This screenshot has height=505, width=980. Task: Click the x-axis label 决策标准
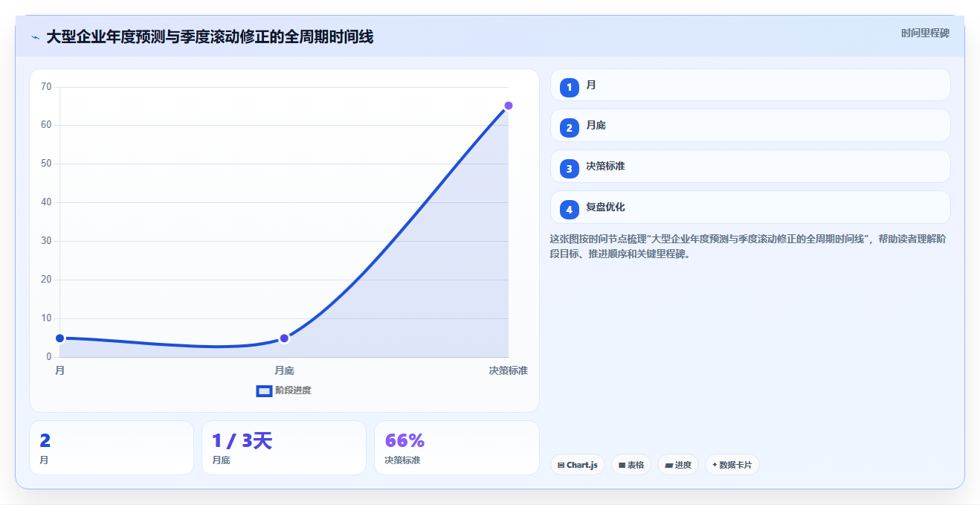point(509,370)
